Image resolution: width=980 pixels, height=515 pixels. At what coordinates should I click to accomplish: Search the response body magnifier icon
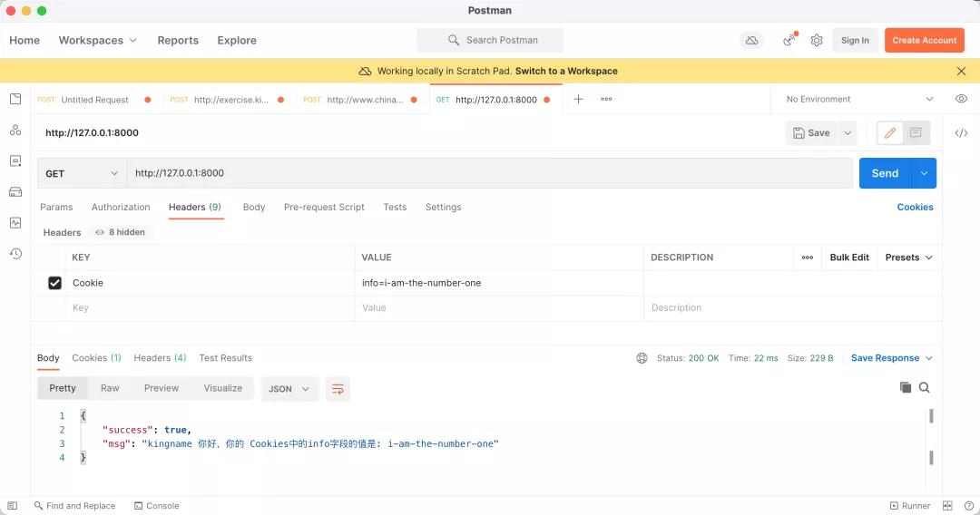click(x=925, y=388)
